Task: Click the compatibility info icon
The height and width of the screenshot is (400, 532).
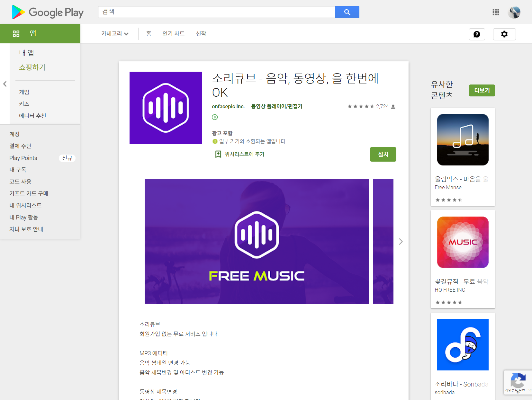Action: (x=215, y=141)
